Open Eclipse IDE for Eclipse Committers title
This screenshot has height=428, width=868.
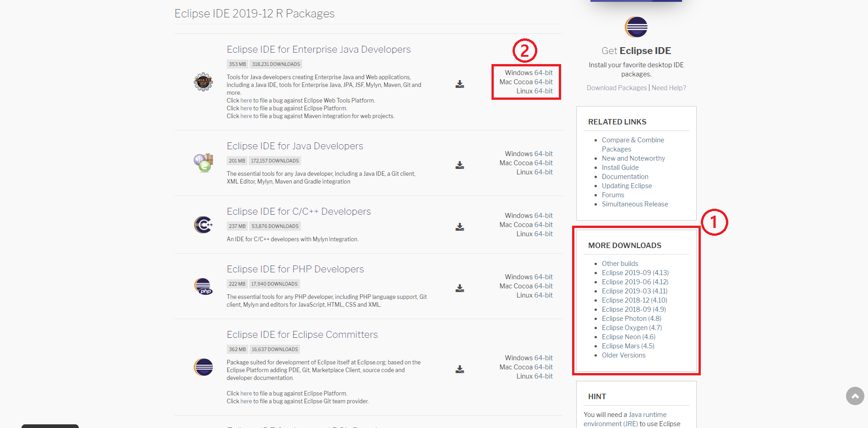tap(302, 335)
